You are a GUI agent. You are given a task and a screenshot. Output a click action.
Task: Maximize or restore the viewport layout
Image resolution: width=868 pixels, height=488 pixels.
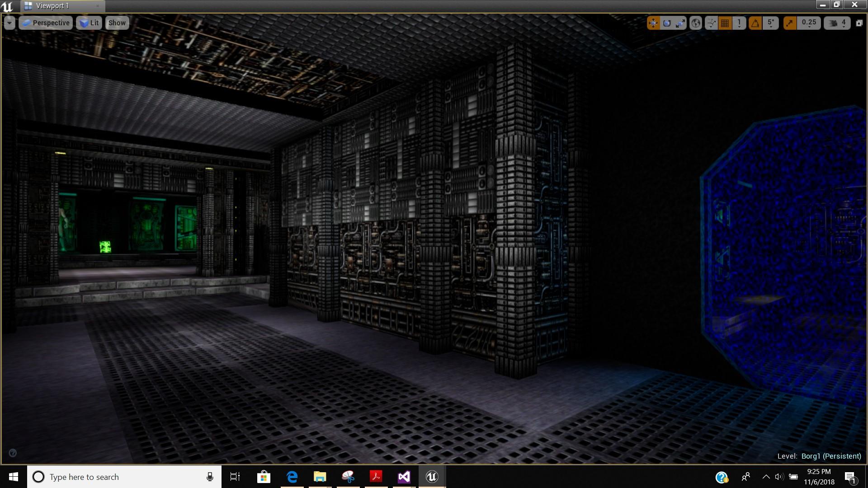859,23
